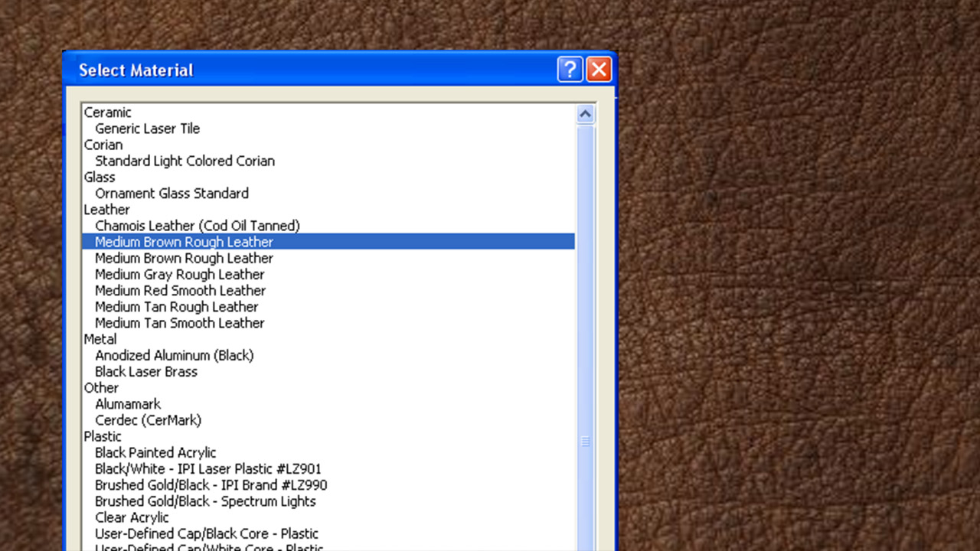
Task: Select Ornament Glass Standard
Action: 171,194
